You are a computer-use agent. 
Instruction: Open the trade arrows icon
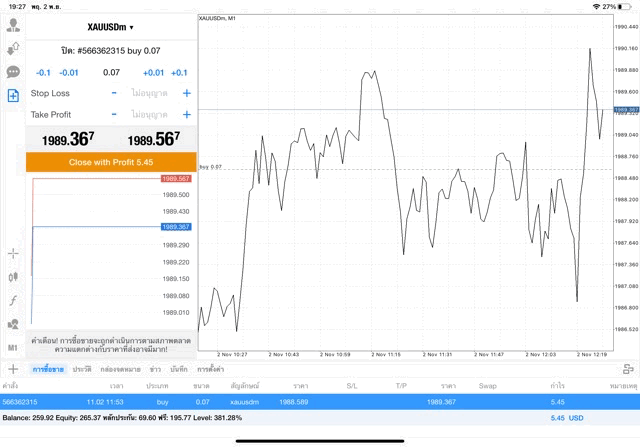(x=13, y=49)
